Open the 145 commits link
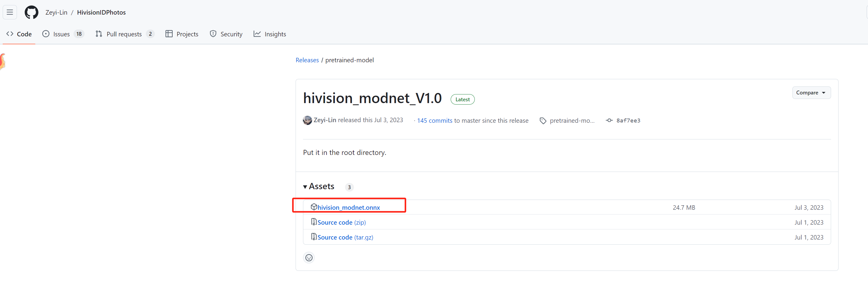The image size is (868, 289). tap(434, 121)
